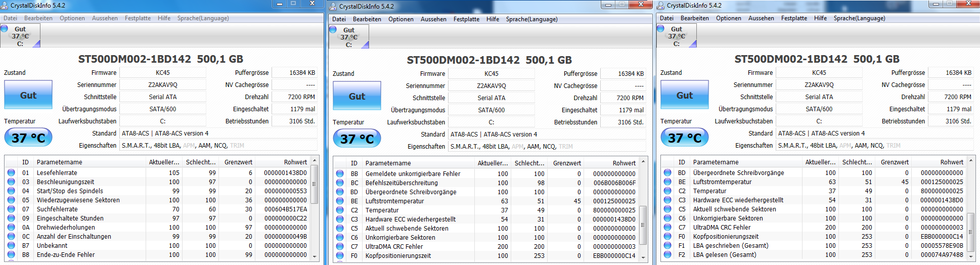This screenshot has width=980, height=265.
Task: Open the Bearbeiten menu in the middle window
Action: pyautogui.click(x=367, y=19)
